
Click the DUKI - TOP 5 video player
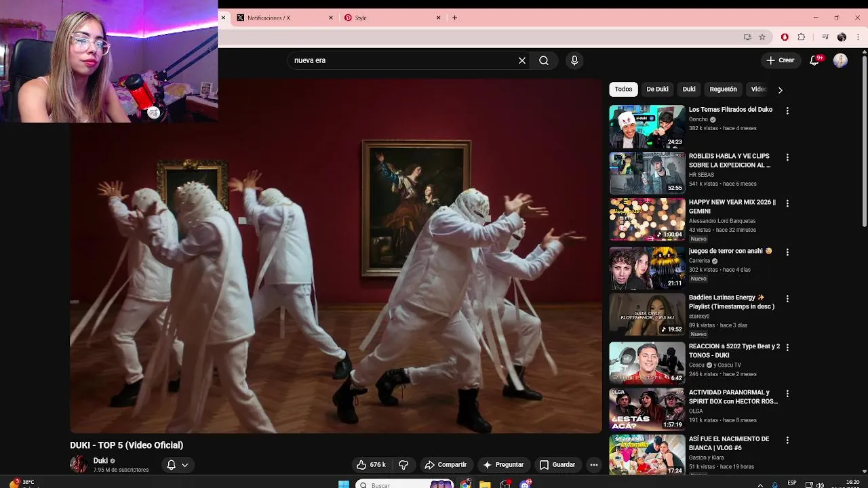pyautogui.click(x=336, y=256)
